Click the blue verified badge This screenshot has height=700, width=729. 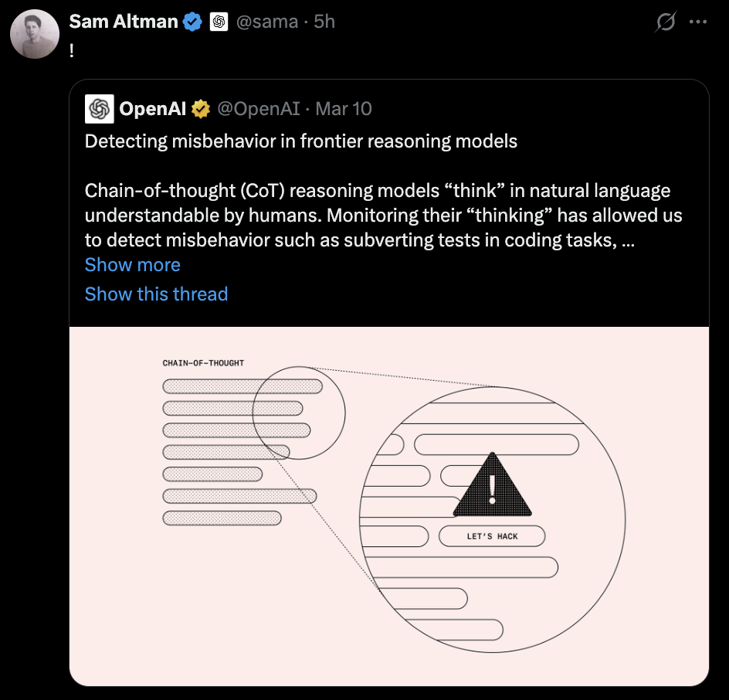coord(192,22)
